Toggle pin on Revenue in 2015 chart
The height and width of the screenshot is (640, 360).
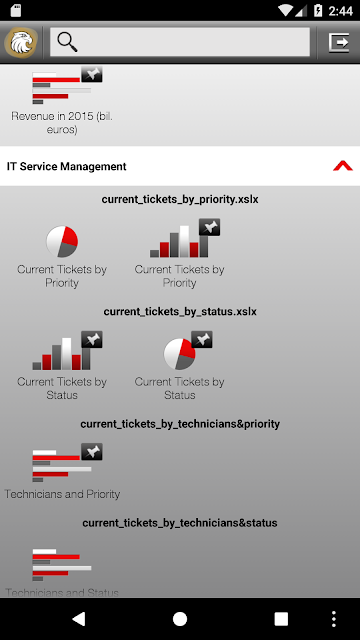[92, 74]
